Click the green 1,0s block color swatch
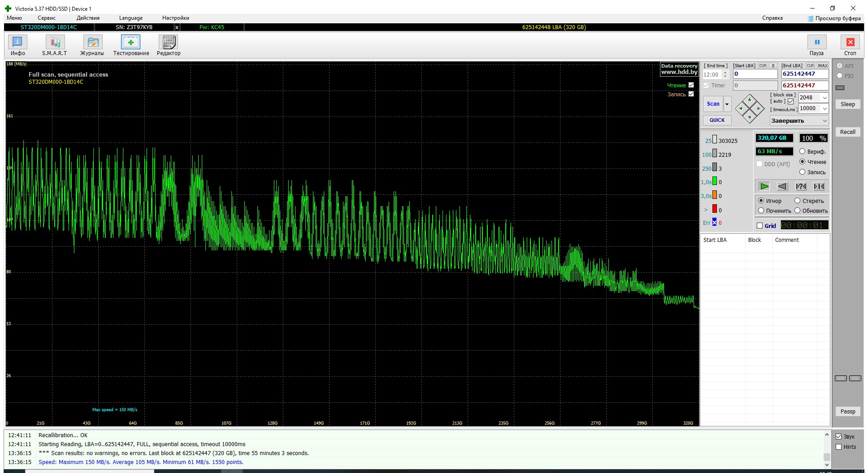Screen dimensions: 868x473 pos(715,181)
